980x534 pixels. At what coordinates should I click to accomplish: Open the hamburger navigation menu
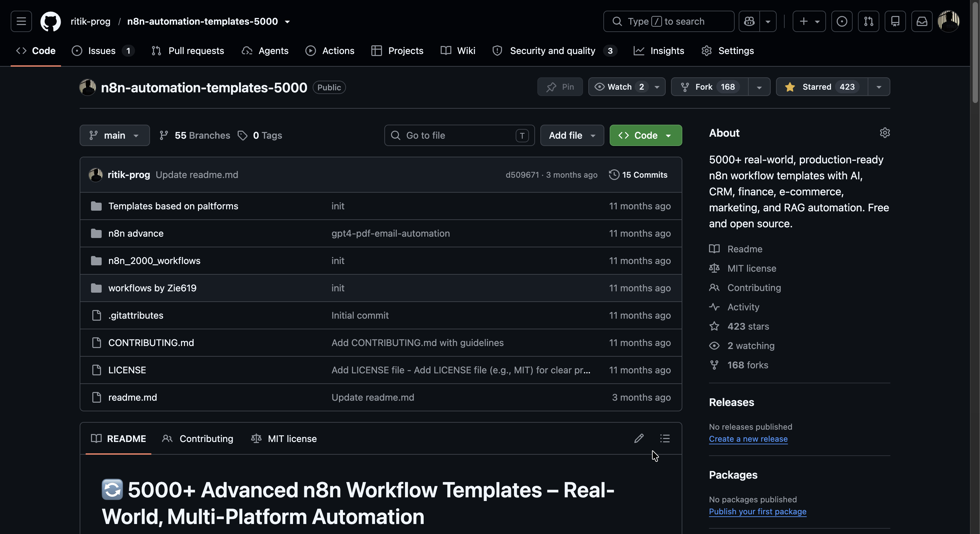click(21, 21)
